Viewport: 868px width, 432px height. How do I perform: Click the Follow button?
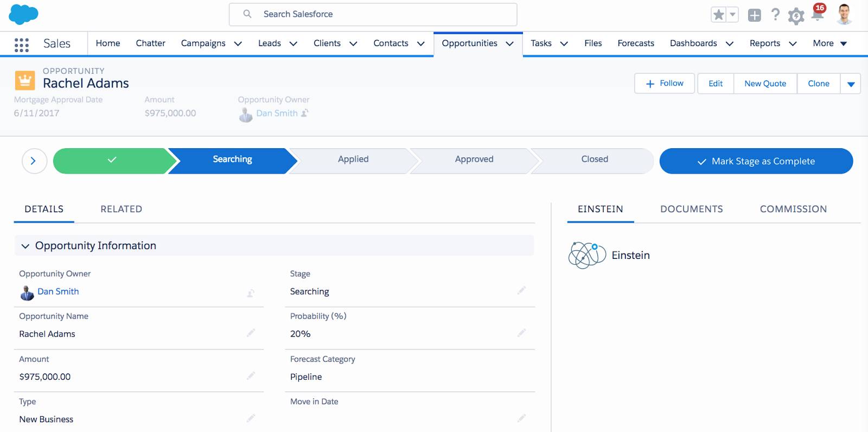665,84
